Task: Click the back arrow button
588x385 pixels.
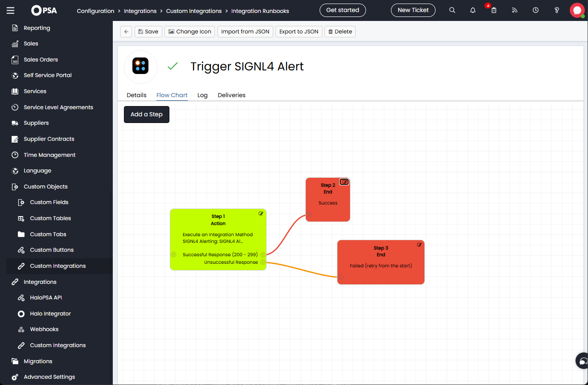Action: pos(126,32)
